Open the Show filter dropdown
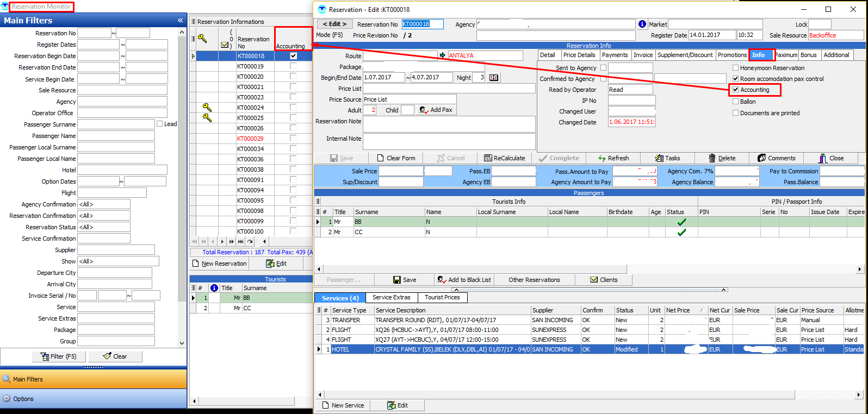 pos(117,261)
